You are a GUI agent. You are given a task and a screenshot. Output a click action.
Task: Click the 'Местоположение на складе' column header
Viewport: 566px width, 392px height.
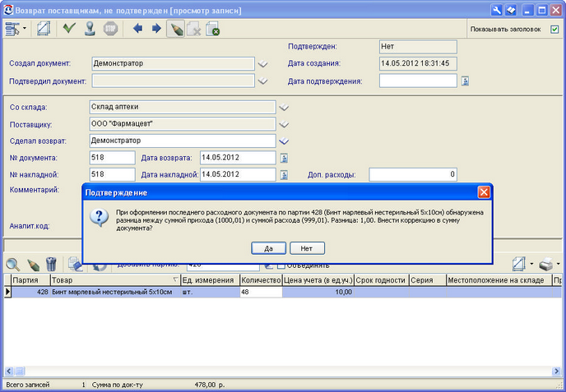tap(499, 280)
